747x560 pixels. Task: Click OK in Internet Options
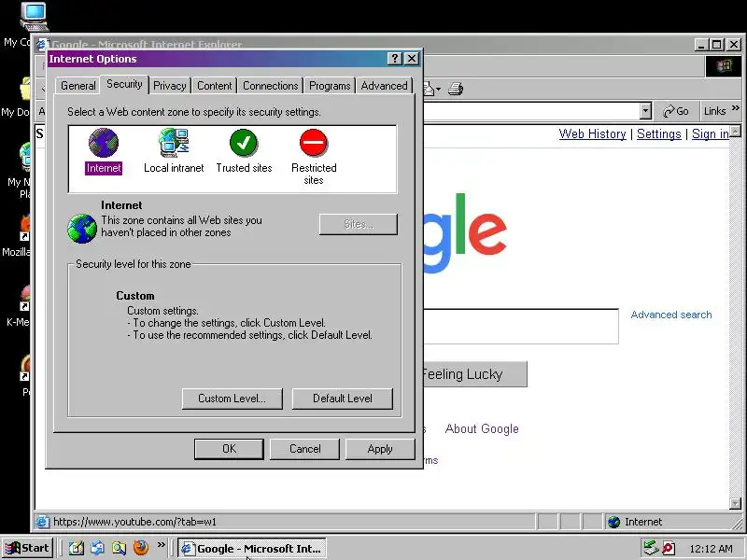[x=229, y=449]
